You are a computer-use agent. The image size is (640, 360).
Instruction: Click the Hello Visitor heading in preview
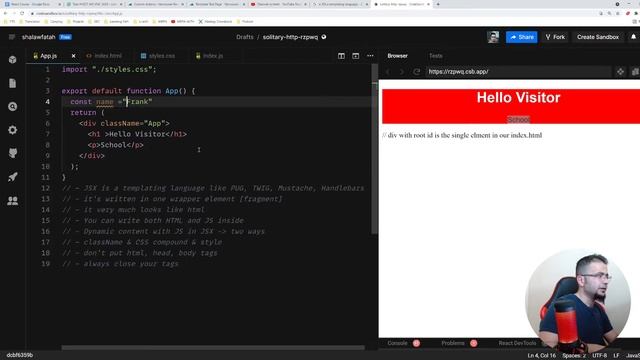(518, 98)
